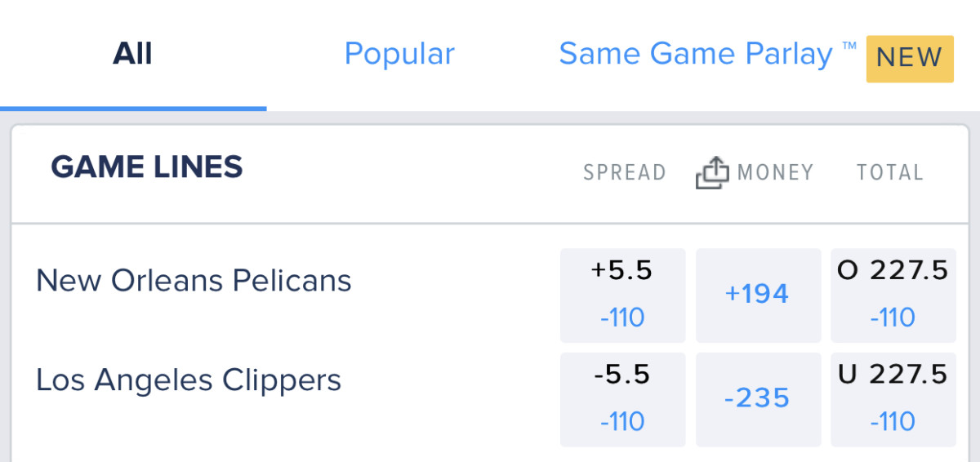Viewport: 980px width, 462px height.
Task: Click the MONEY column header
Action: pos(775,173)
